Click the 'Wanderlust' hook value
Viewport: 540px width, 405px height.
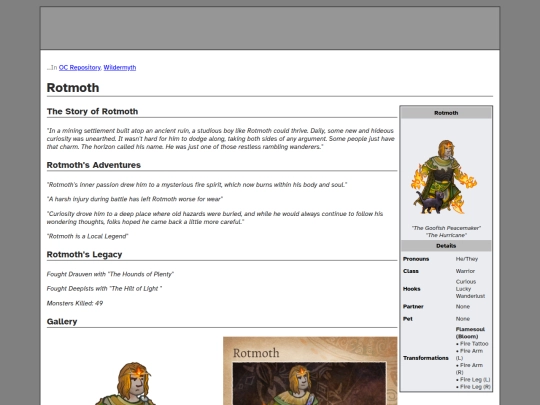coord(470,296)
